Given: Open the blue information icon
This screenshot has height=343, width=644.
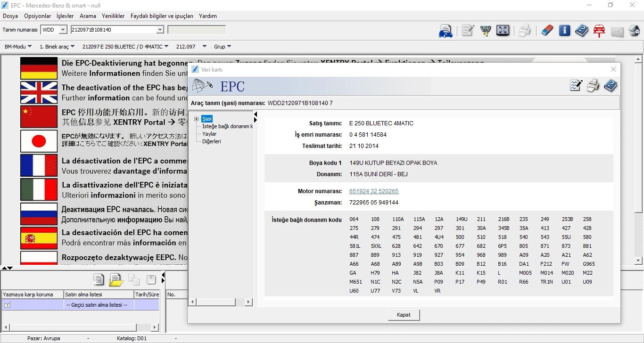Looking at the screenshot, I should (x=564, y=31).
